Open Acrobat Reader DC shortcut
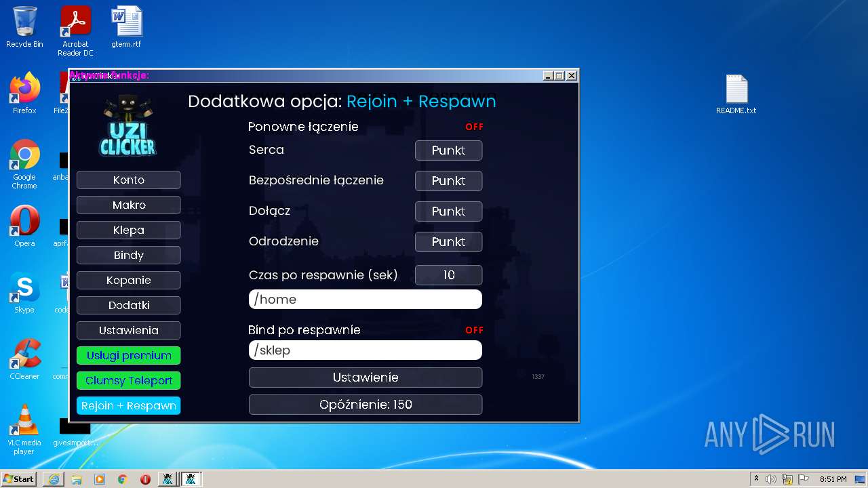 click(x=75, y=31)
